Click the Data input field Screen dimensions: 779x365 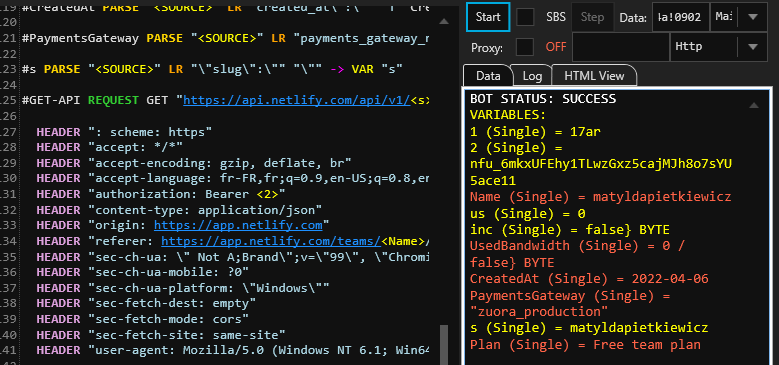click(x=681, y=17)
